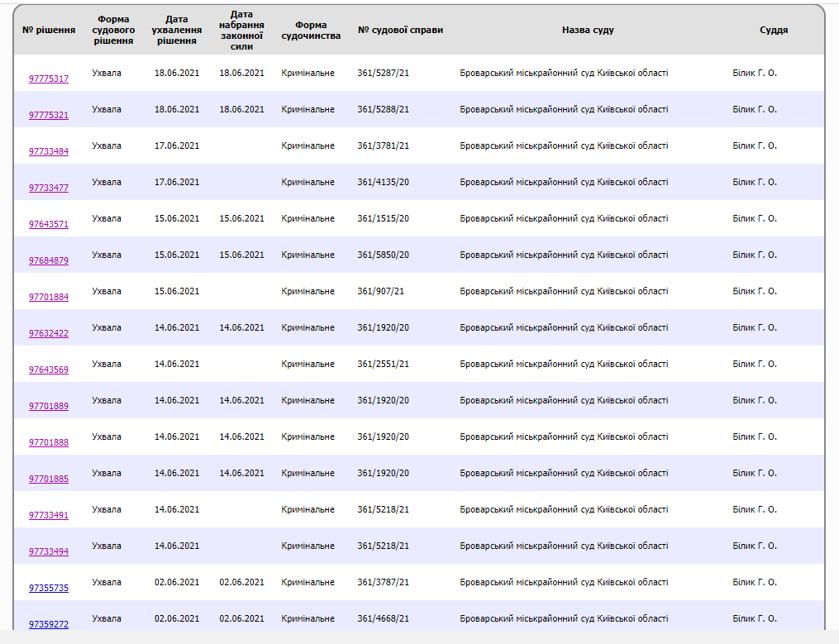Click the 'Суддя' column header
This screenshot has width=839, height=644.
[x=773, y=30]
